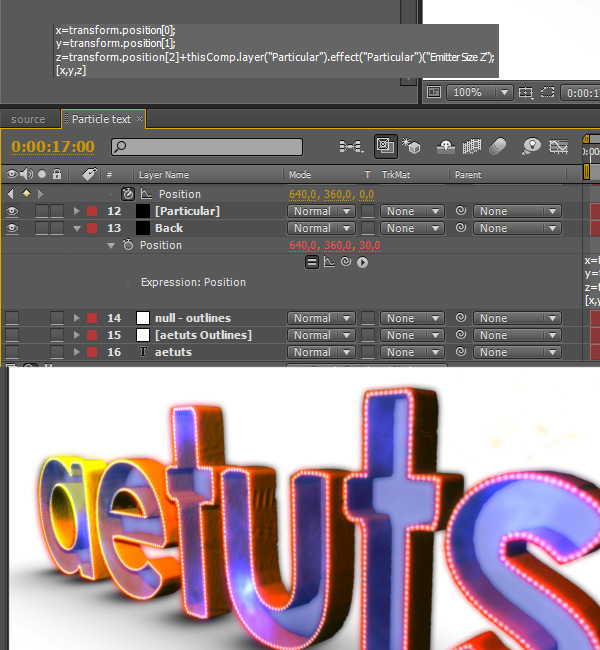Click the label column tag icon
The height and width of the screenshot is (650, 600).
89,174
